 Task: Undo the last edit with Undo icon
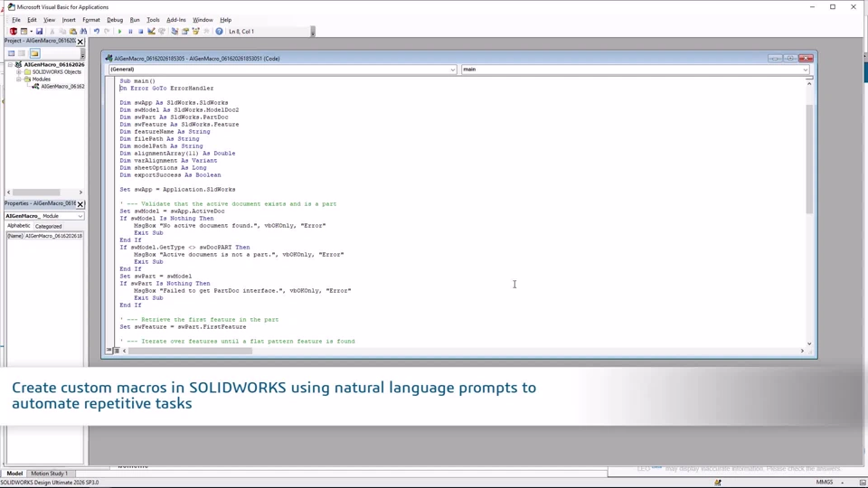tap(97, 32)
